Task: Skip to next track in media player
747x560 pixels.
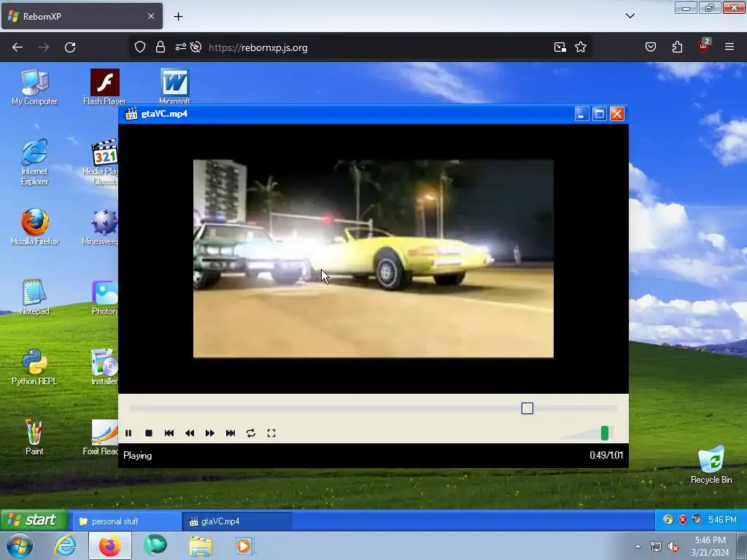Action: click(231, 433)
